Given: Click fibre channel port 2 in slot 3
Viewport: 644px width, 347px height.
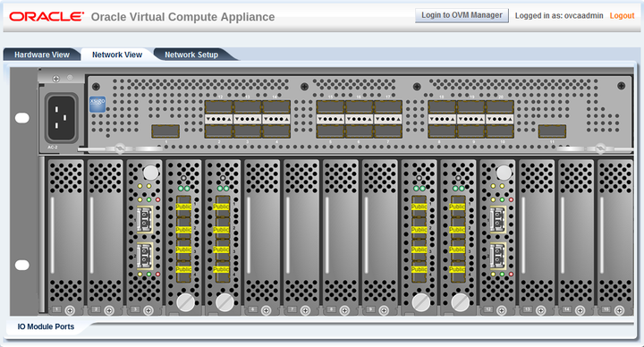Looking at the screenshot, I should click(x=145, y=256).
